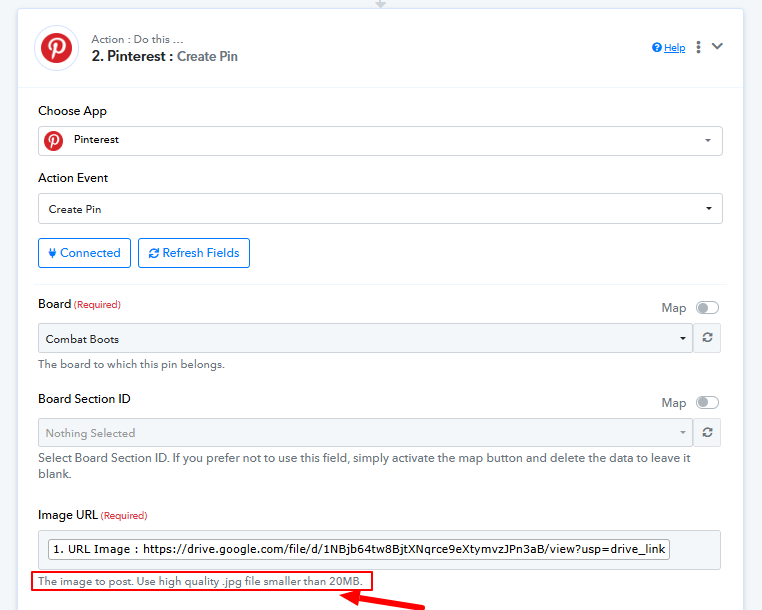Click the blue question mark help icon
The height and width of the screenshot is (610, 762).
coord(657,47)
